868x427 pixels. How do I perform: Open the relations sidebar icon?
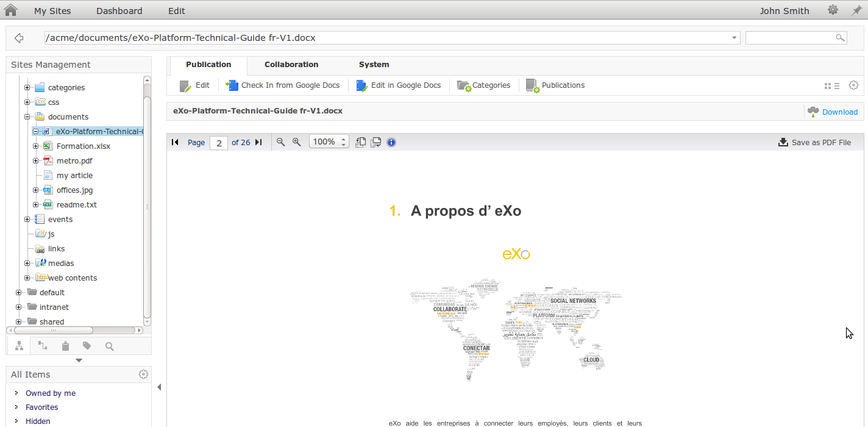(x=42, y=346)
